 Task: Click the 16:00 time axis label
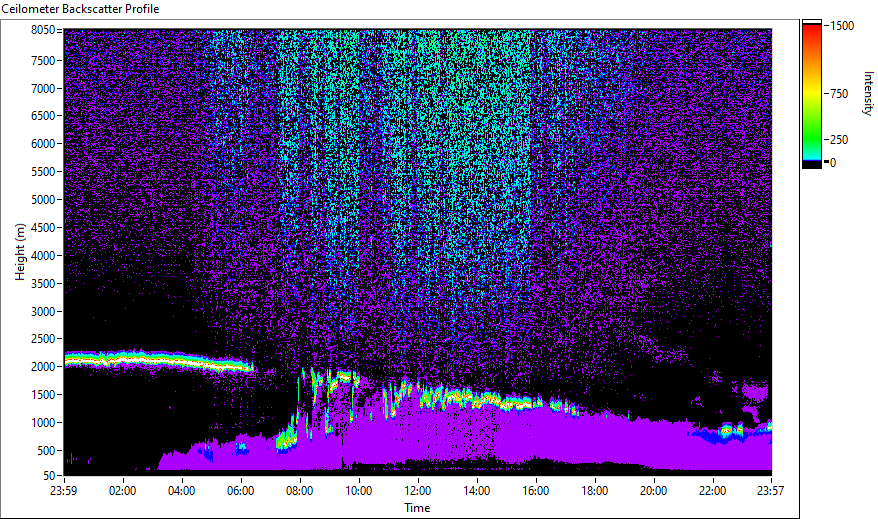point(536,491)
